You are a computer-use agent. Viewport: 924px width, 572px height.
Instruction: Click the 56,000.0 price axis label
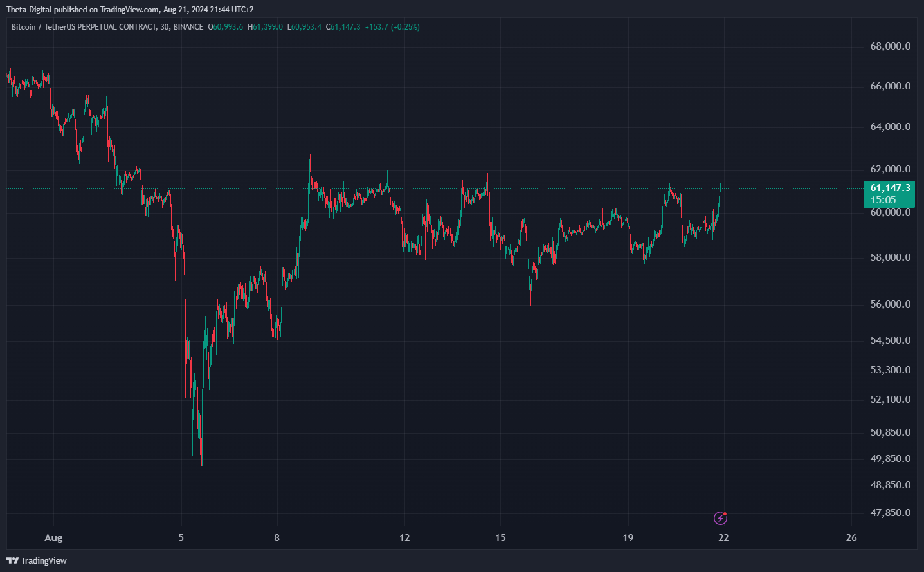(x=890, y=304)
